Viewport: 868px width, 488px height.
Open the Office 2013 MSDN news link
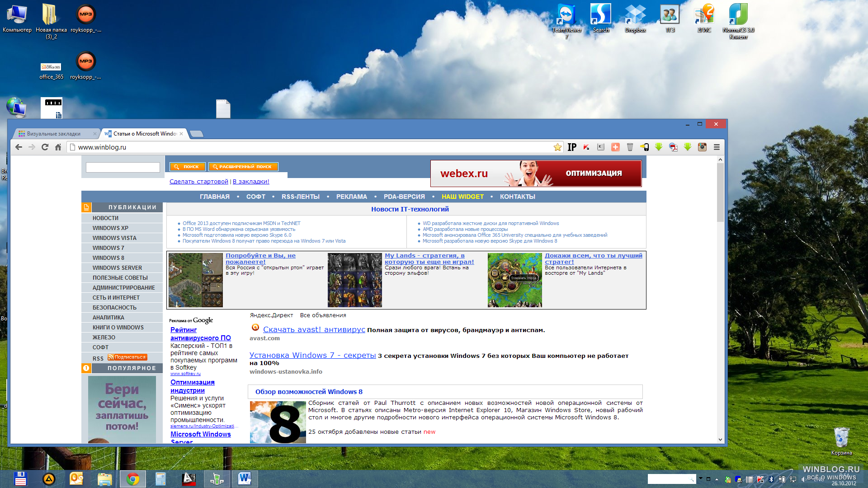point(241,223)
